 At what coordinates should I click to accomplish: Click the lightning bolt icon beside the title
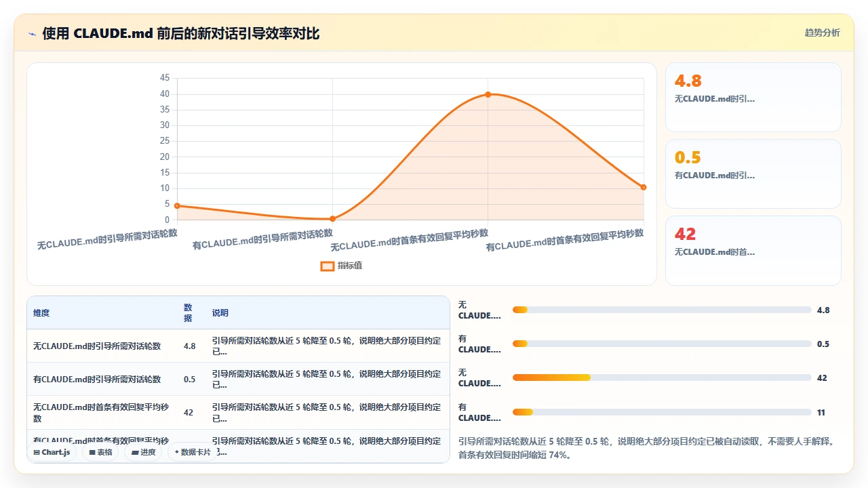click(33, 33)
